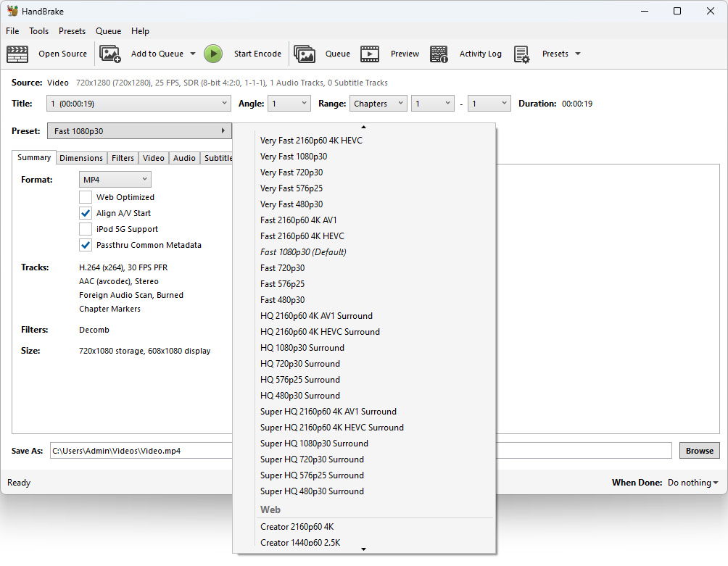Open the File menu
Image resolution: width=728 pixels, height=566 pixels.
pyautogui.click(x=12, y=31)
